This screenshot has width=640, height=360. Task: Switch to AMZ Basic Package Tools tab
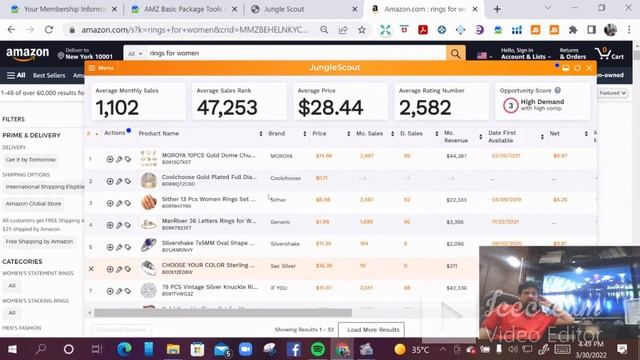pos(183,9)
